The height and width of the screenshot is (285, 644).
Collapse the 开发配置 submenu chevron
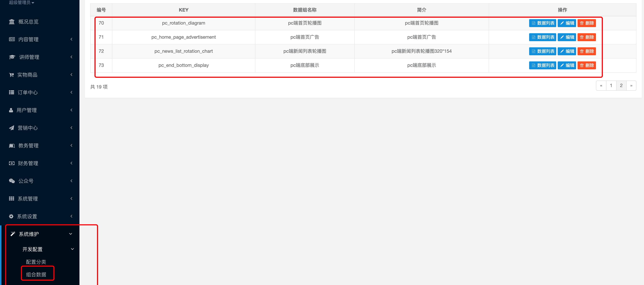[72, 249]
